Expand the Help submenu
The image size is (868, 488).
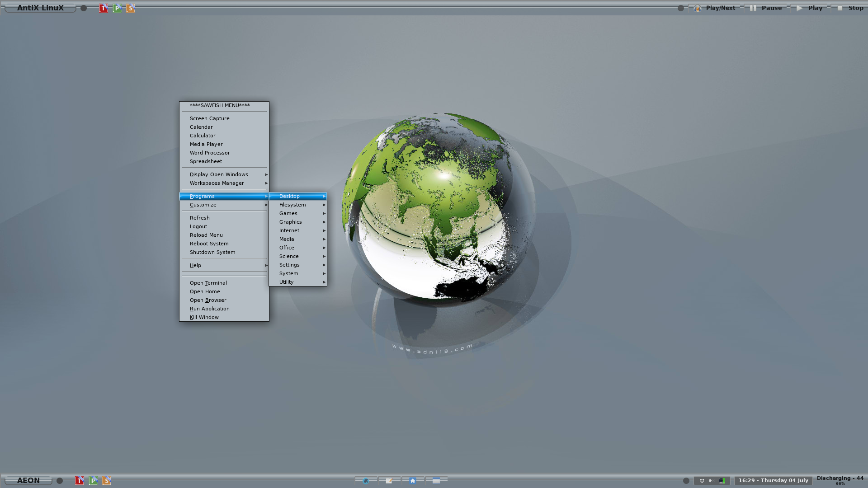click(224, 265)
